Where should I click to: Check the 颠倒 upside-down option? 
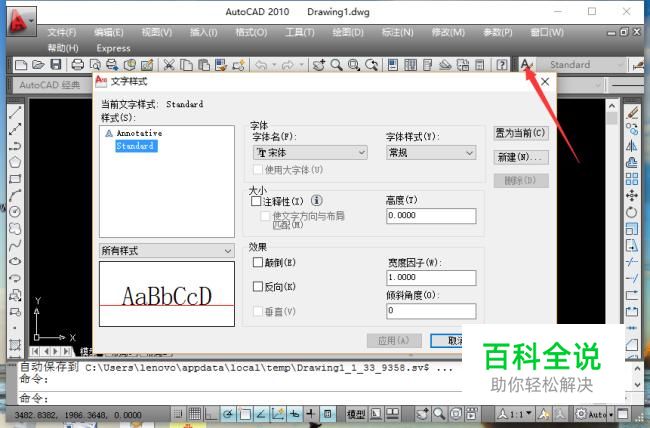click(258, 262)
